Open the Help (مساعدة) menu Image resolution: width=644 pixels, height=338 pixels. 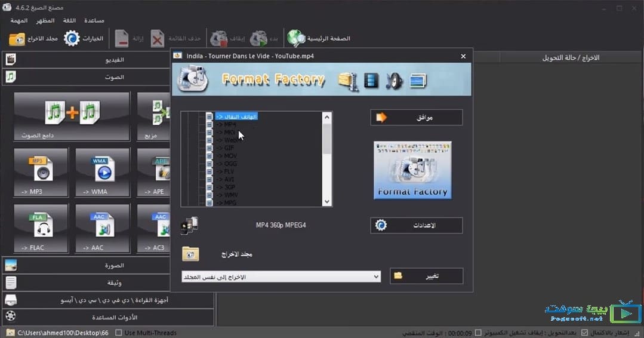pos(94,20)
